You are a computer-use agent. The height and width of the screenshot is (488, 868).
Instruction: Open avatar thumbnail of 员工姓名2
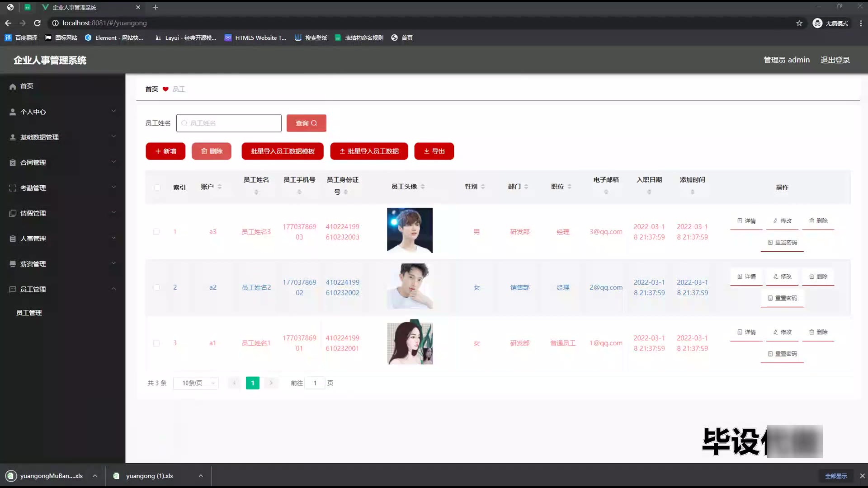pyautogui.click(x=410, y=286)
